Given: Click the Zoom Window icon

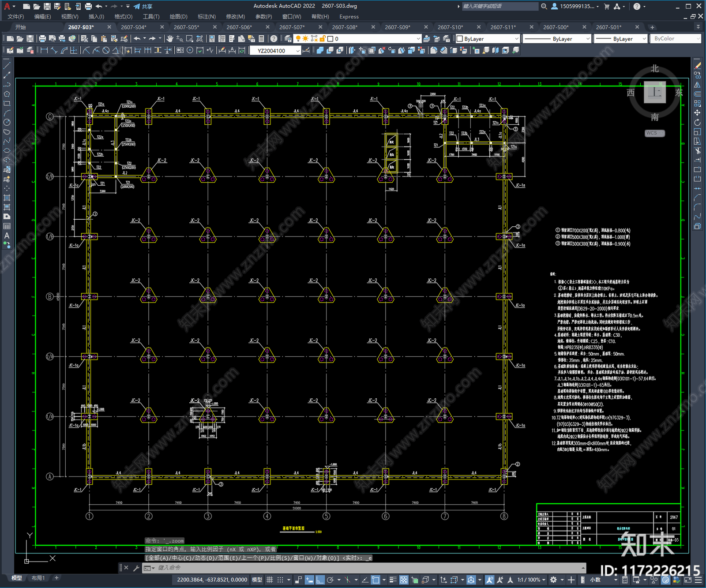Looking at the screenshot, I should coord(190,39).
